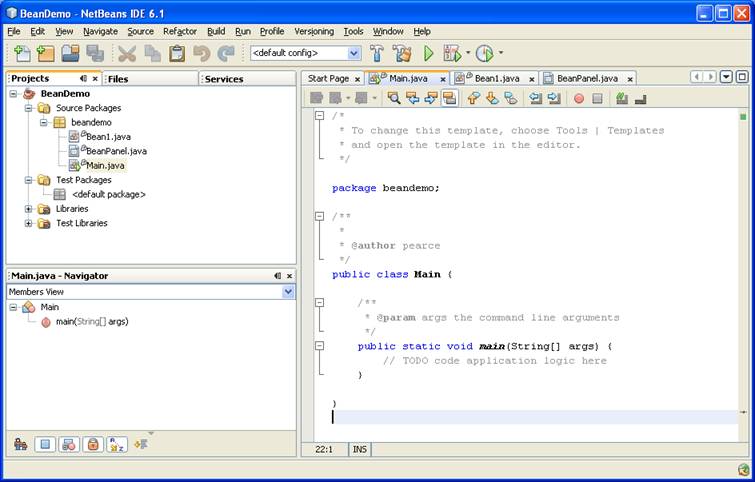Viewport: 755px width, 482px height.
Task: Open the Members View dropdown
Action: 288,291
